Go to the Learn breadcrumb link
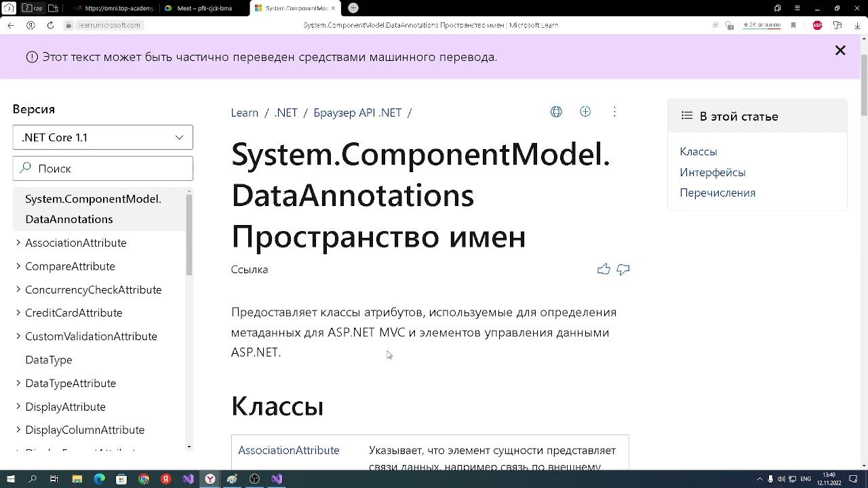 click(x=244, y=113)
